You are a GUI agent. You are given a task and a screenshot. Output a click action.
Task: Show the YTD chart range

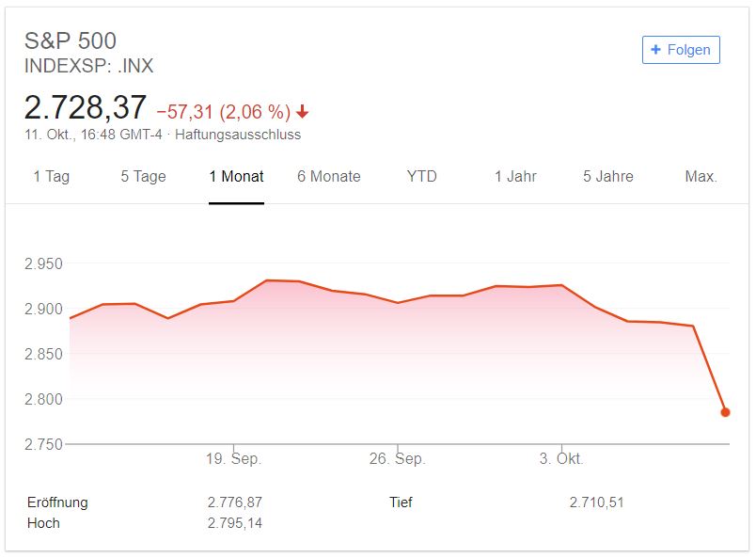[422, 176]
